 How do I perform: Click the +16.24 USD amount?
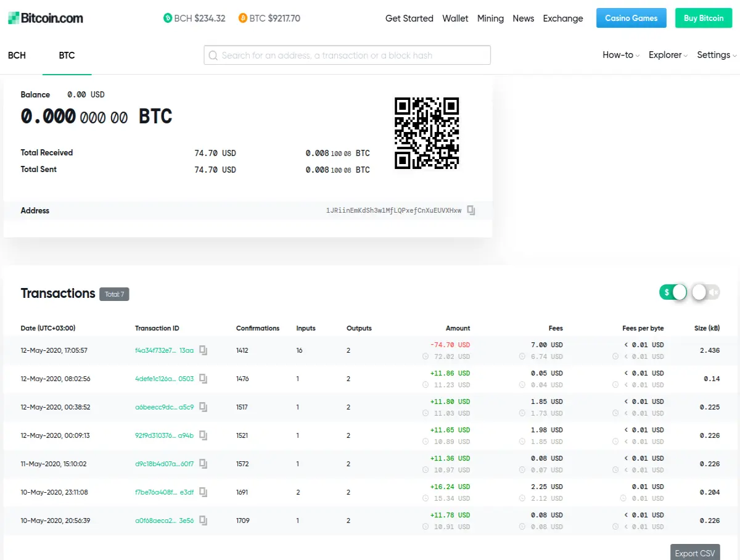[x=450, y=487]
